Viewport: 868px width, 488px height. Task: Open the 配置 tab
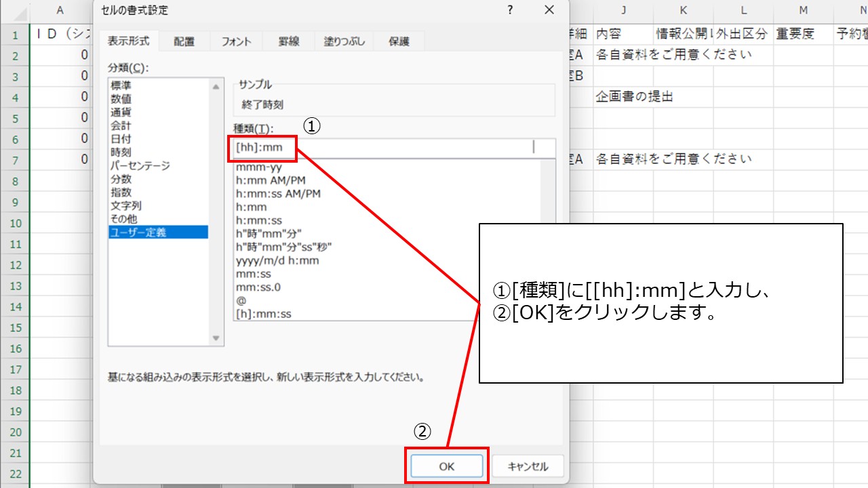click(184, 41)
